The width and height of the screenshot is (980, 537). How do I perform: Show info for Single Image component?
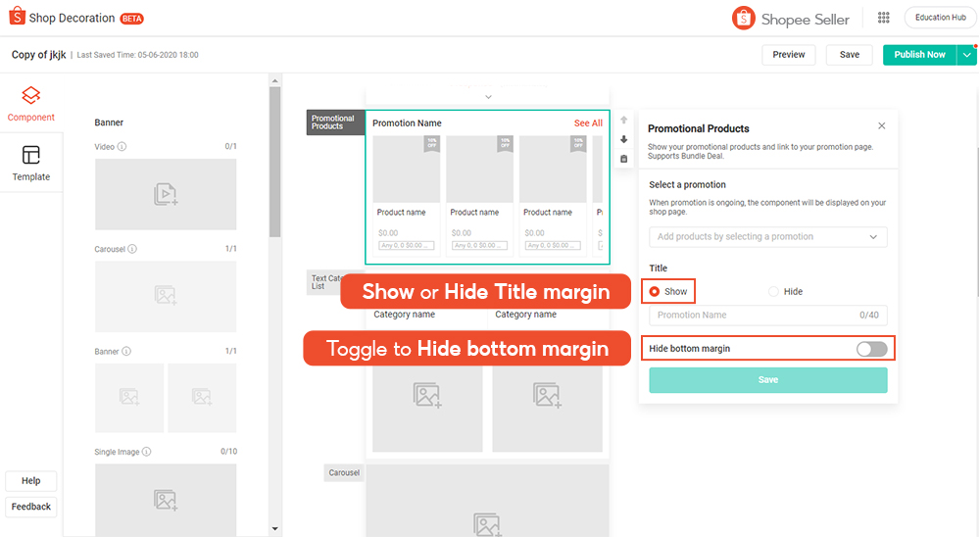(146, 452)
